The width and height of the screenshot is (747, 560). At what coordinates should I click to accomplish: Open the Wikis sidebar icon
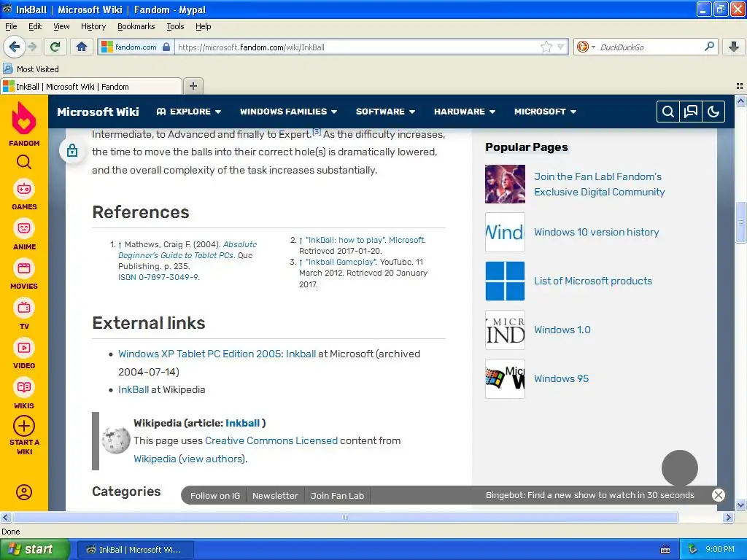point(24,388)
